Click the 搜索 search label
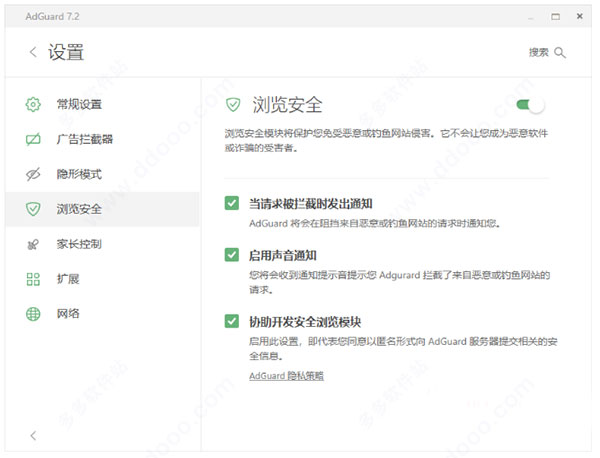The image size is (600, 458). coord(538,52)
